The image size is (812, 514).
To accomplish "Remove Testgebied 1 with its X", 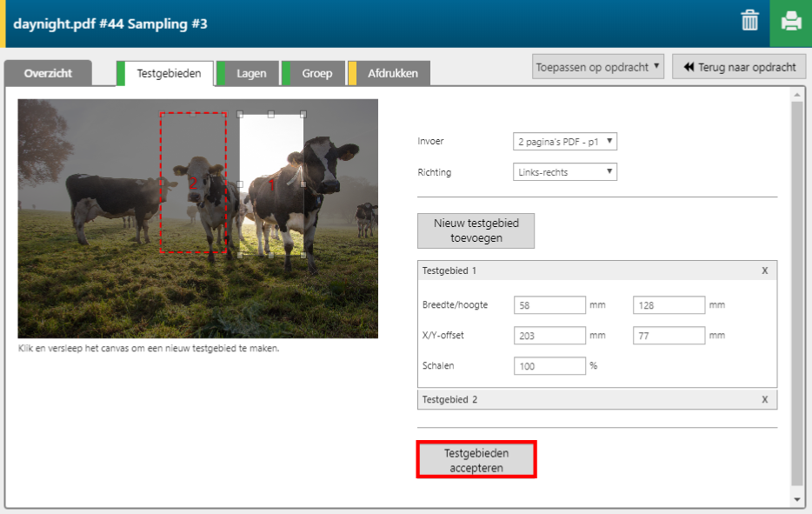I will coord(764,270).
